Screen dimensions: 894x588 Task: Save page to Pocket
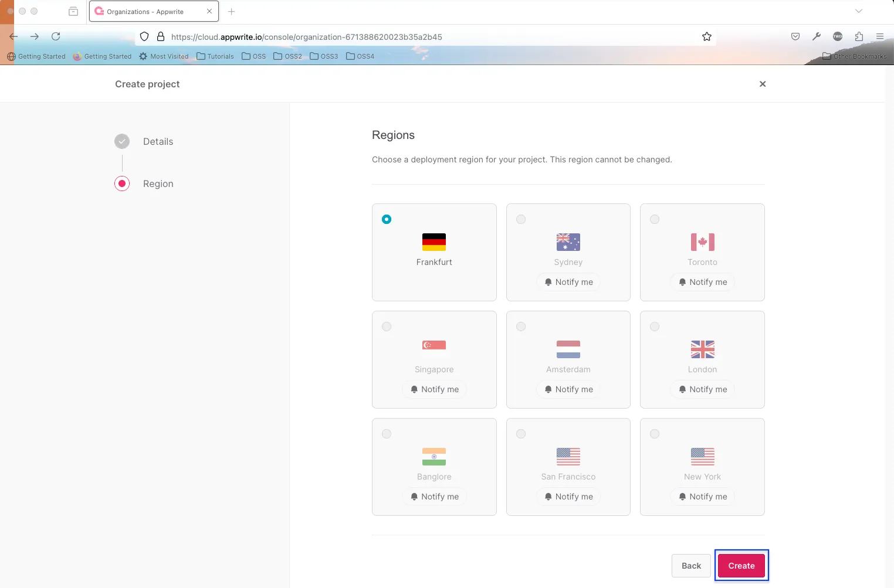(x=795, y=36)
